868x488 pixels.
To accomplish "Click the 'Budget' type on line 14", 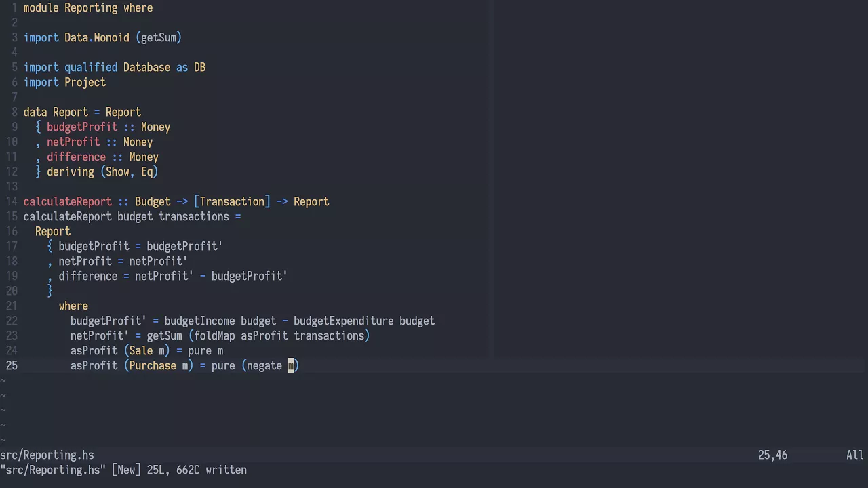I will pos(153,202).
